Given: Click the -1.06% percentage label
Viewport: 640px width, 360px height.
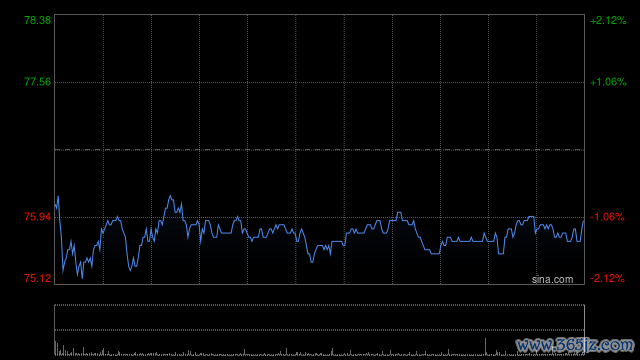Looking at the screenshot, I should pos(607,217).
